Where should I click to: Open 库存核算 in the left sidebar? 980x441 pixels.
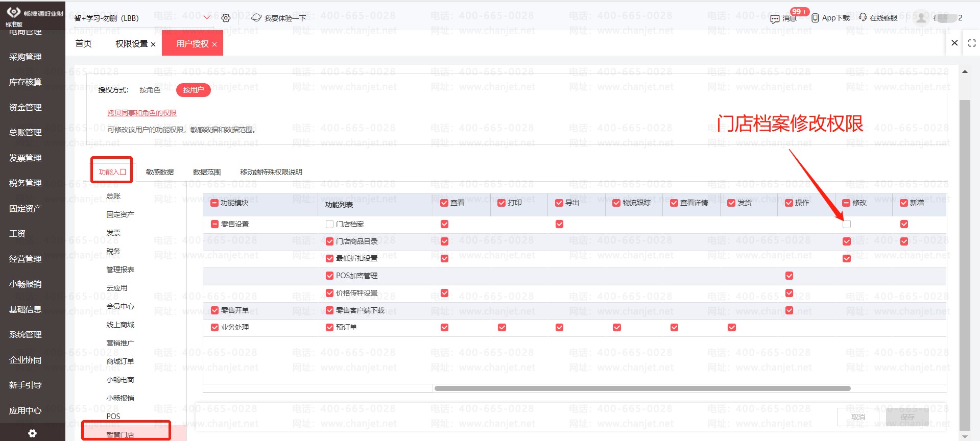[x=26, y=82]
